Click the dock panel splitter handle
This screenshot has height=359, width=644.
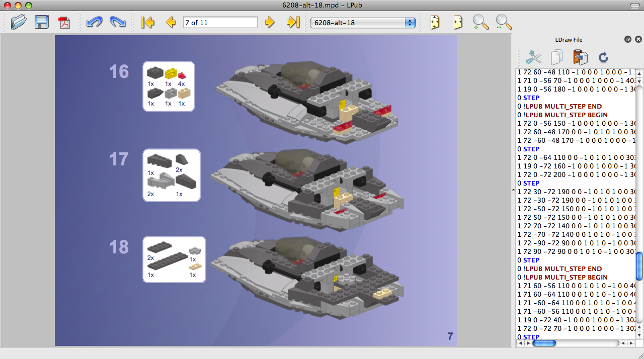[x=513, y=190]
